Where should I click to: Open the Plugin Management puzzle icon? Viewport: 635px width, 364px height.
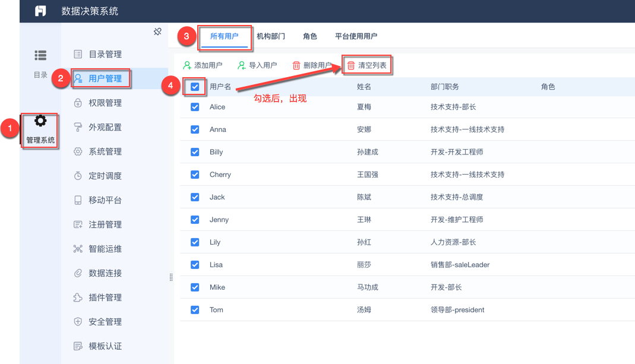pos(78,297)
